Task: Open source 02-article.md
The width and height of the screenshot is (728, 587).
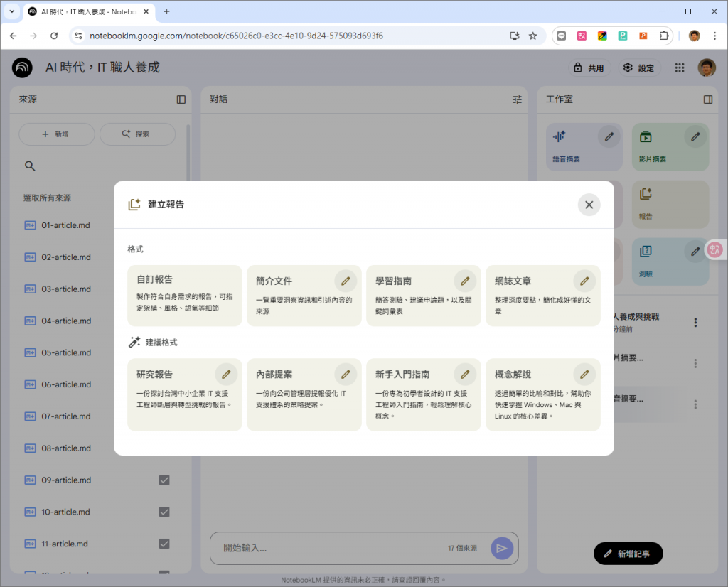Action: point(66,257)
